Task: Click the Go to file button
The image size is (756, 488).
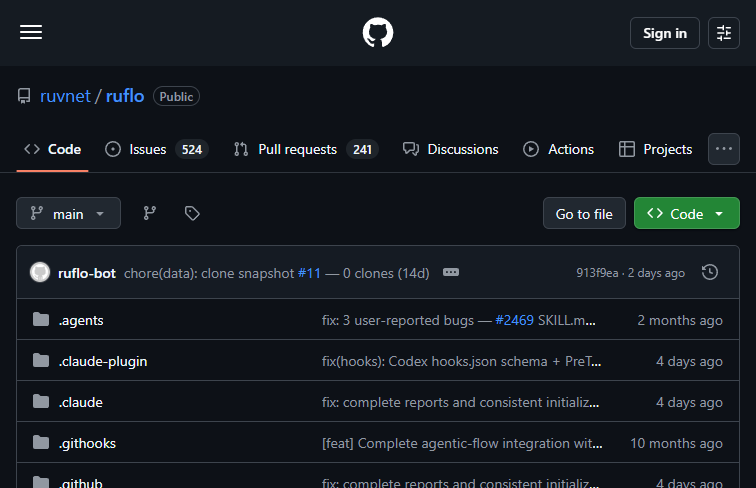Action: tap(584, 213)
